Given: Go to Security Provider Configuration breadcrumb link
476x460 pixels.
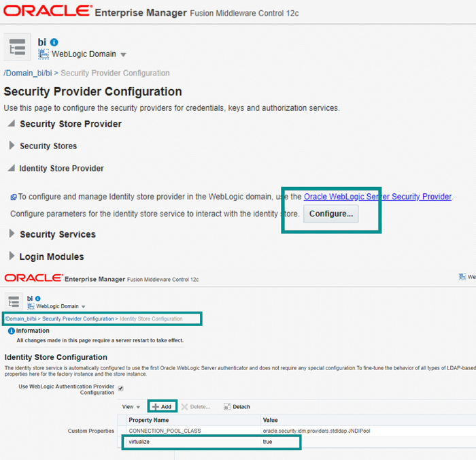Looking at the screenshot, I should pyautogui.click(x=78, y=318).
